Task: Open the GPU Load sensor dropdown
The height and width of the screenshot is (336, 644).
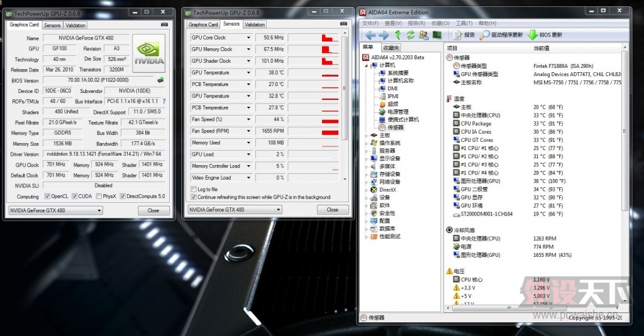Action: click(248, 154)
